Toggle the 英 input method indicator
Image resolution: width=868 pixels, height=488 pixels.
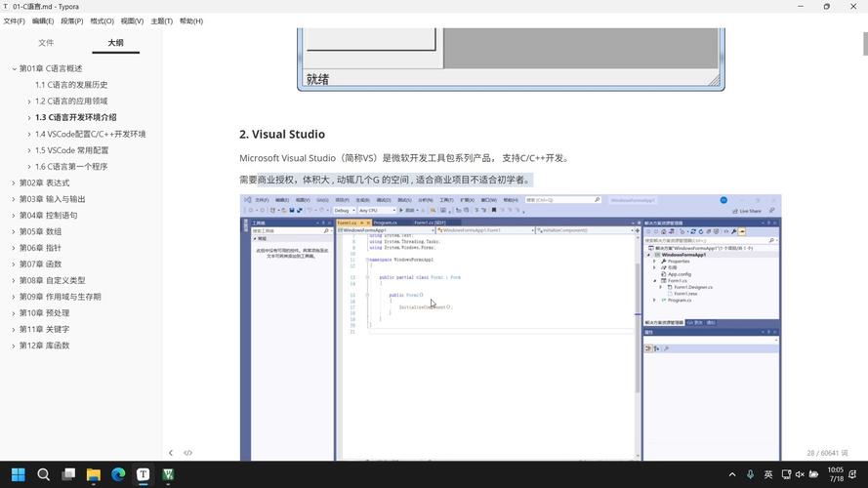click(768, 475)
